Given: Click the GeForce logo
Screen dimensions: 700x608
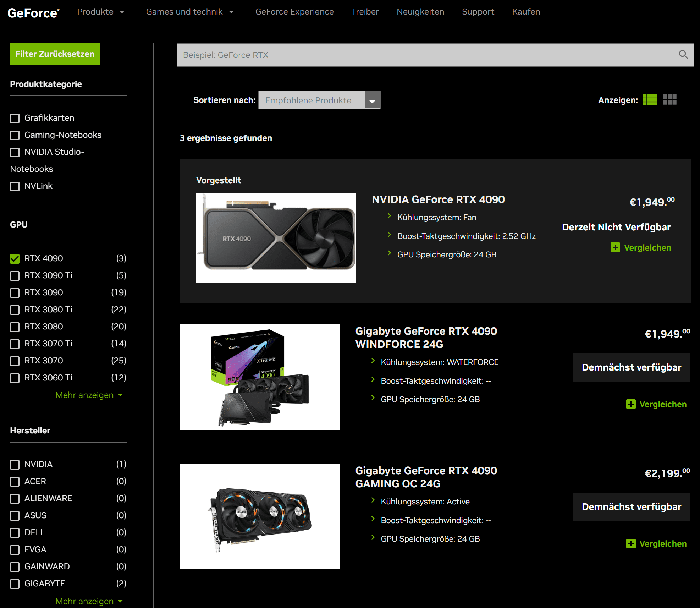Looking at the screenshot, I should pos(33,13).
